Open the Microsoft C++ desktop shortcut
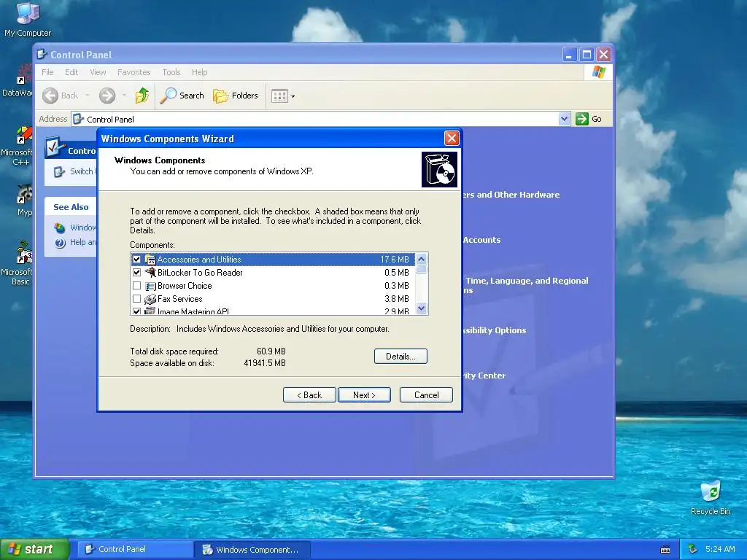This screenshot has width=747, height=560. [x=18, y=146]
